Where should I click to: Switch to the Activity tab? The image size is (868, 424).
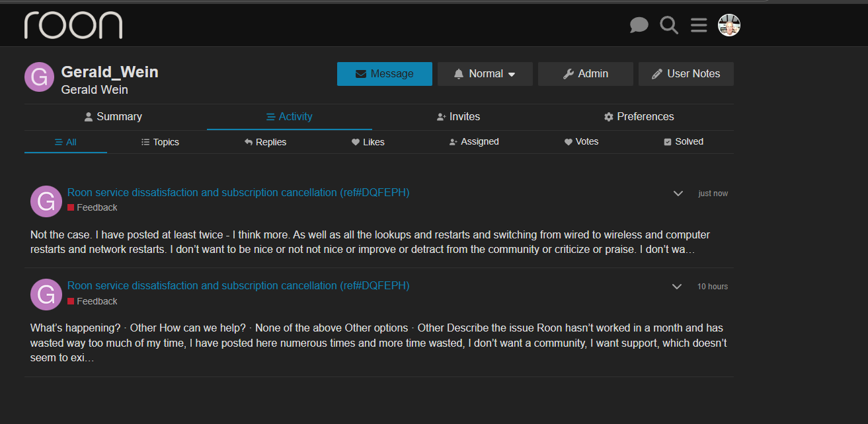tap(289, 117)
